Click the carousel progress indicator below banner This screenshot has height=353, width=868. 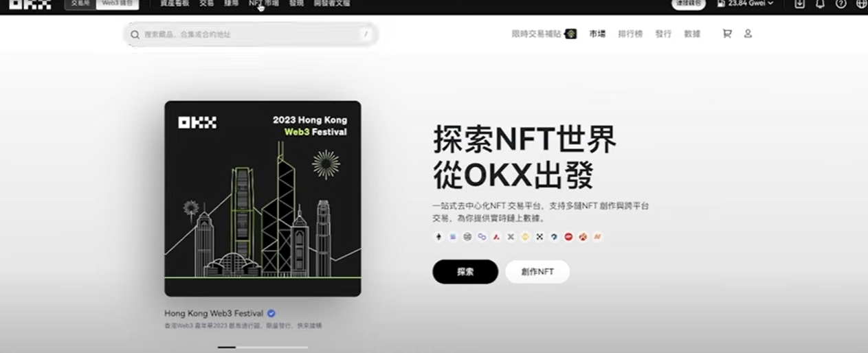pyautogui.click(x=263, y=348)
